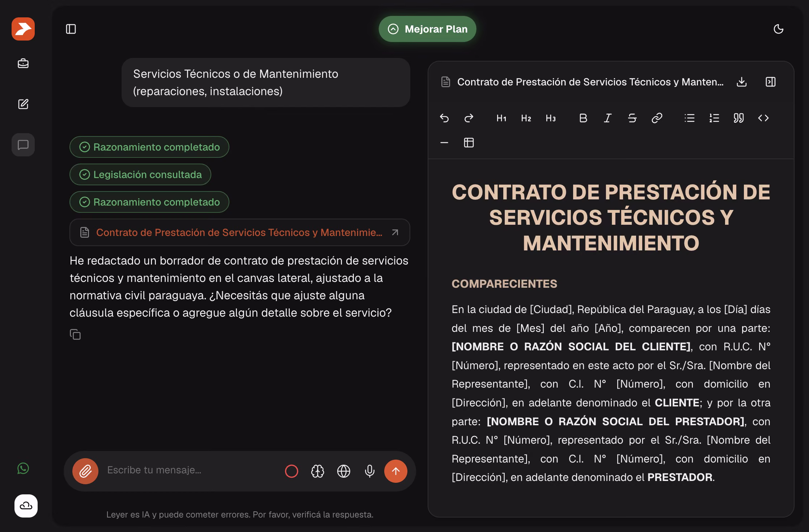This screenshot has height=532, width=809.
Task: Open the briefcase icon in the sidebar
Action: tap(23, 64)
